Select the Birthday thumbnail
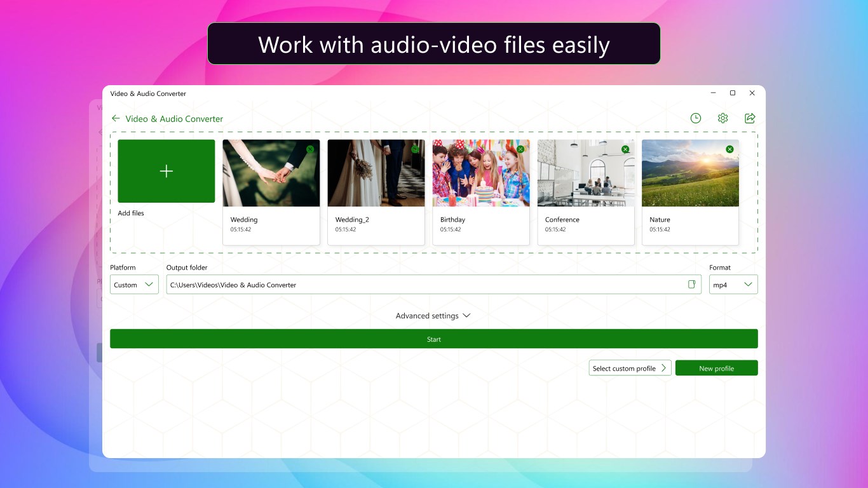Image resolution: width=868 pixels, height=488 pixels. point(481,173)
